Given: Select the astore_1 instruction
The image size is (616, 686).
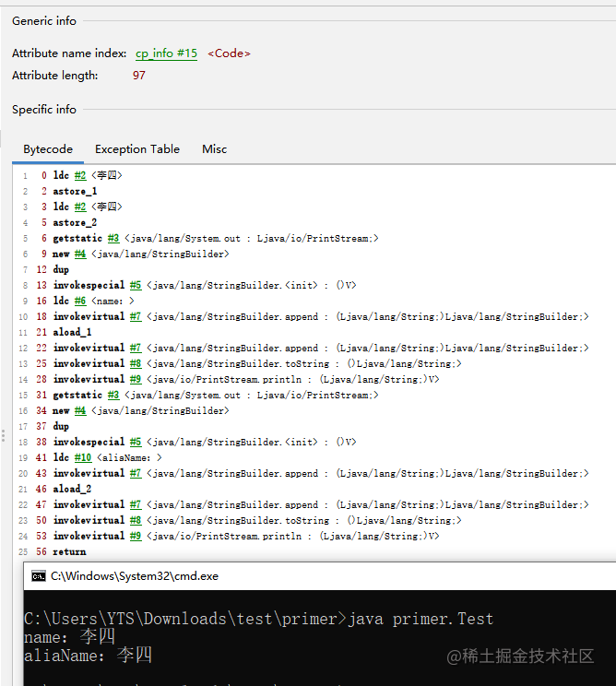Looking at the screenshot, I should [x=75, y=191].
